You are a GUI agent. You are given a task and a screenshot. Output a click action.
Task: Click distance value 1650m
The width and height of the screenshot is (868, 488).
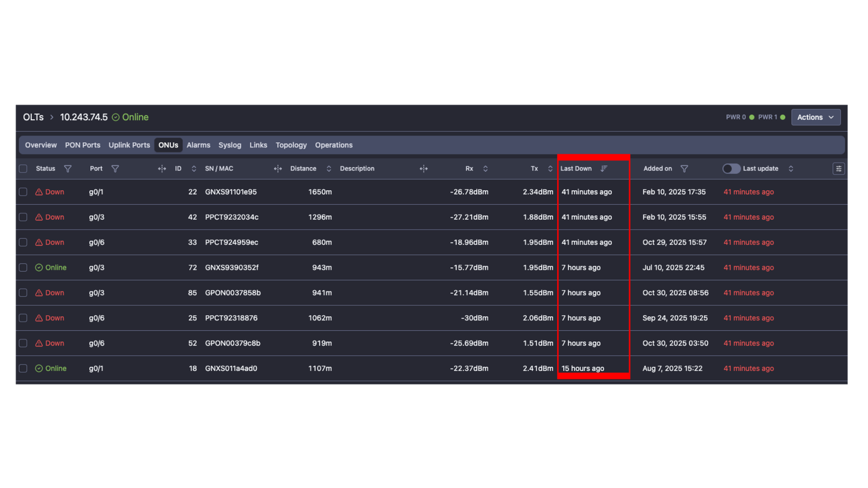[320, 192]
